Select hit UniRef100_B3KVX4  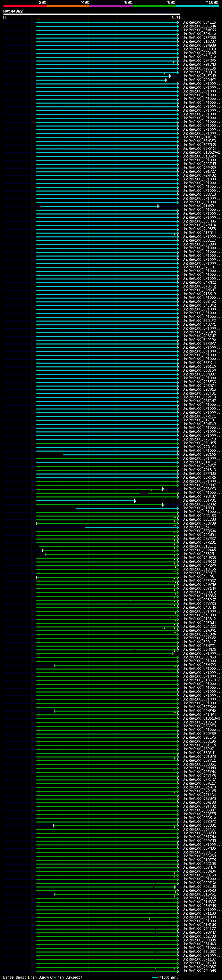(x=199, y=148)
